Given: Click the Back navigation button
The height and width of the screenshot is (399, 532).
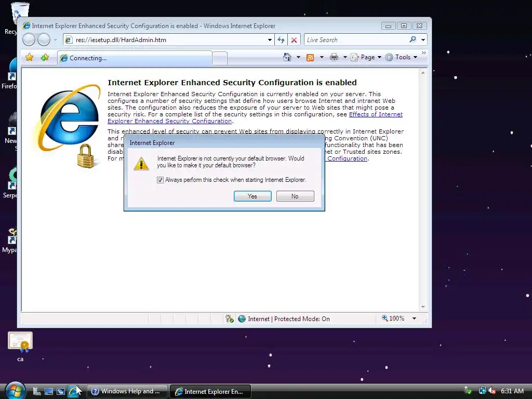Looking at the screenshot, I should point(29,39).
